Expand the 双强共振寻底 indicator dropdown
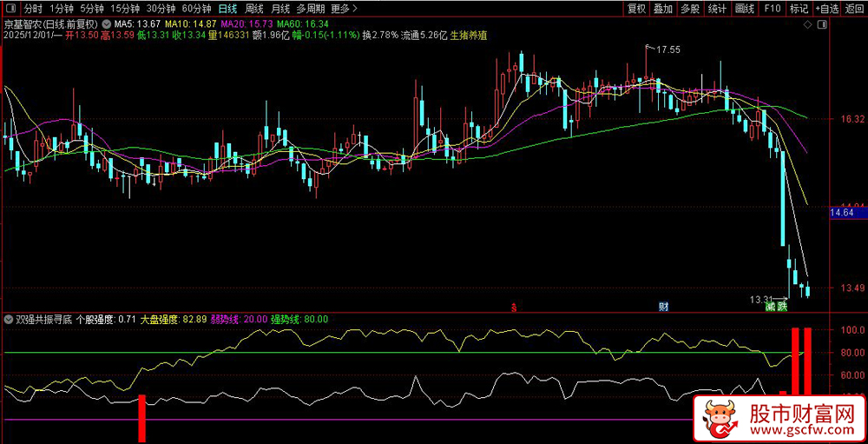The width and height of the screenshot is (868, 444). click(x=9, y=320)
